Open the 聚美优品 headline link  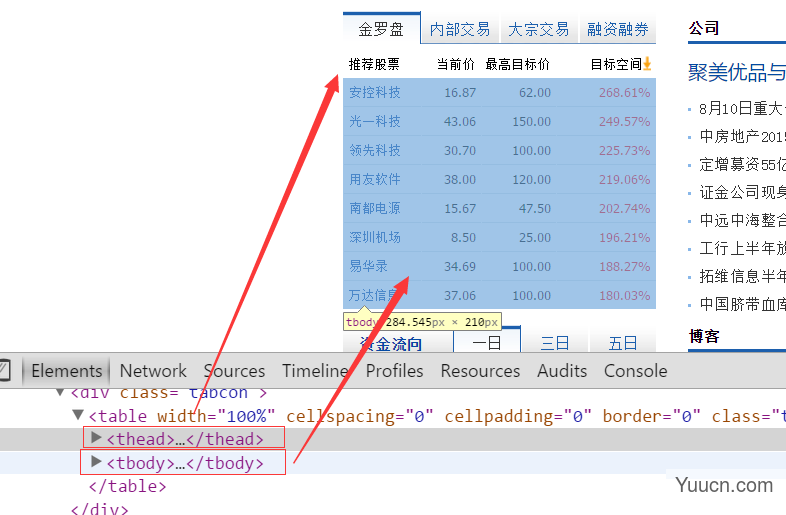point(736,72)
